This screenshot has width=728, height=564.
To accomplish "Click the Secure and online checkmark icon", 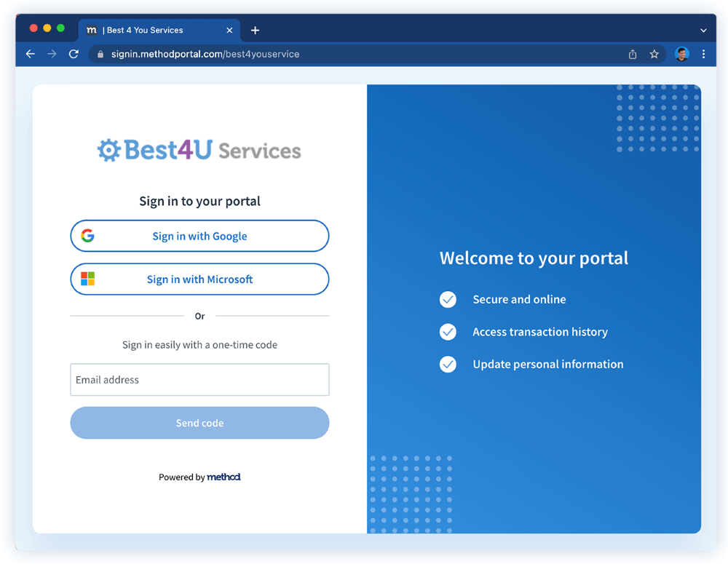I will pos(448,299).
